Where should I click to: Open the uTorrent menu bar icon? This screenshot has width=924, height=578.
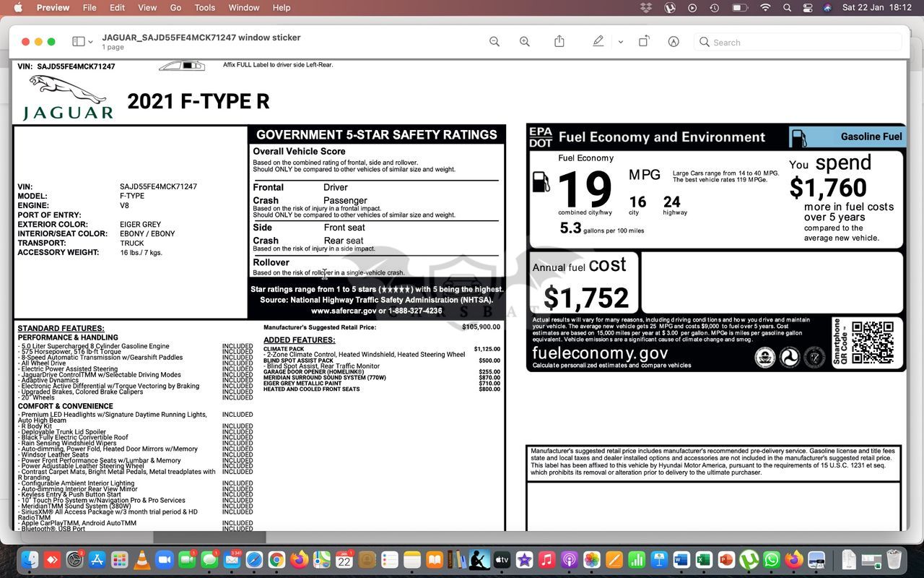(669, 7)
